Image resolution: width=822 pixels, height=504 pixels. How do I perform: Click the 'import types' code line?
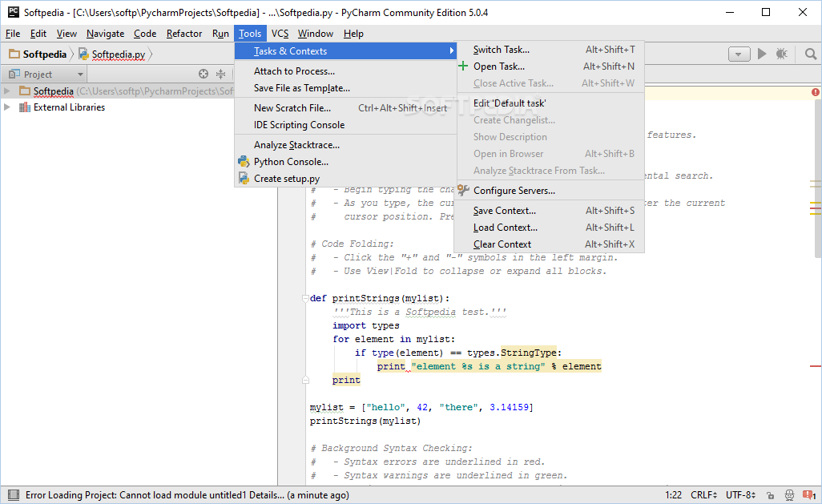[366, 325]
